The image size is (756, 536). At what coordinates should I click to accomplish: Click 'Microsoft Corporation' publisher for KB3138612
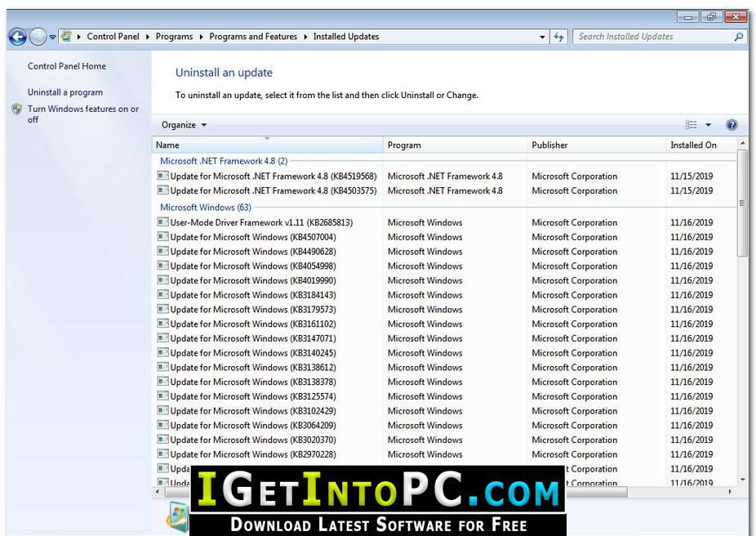574,368
